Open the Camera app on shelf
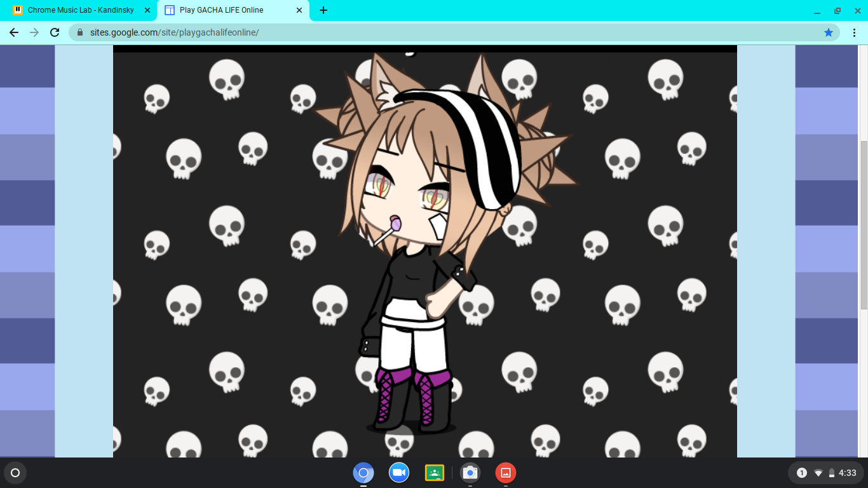 (470, 473)
